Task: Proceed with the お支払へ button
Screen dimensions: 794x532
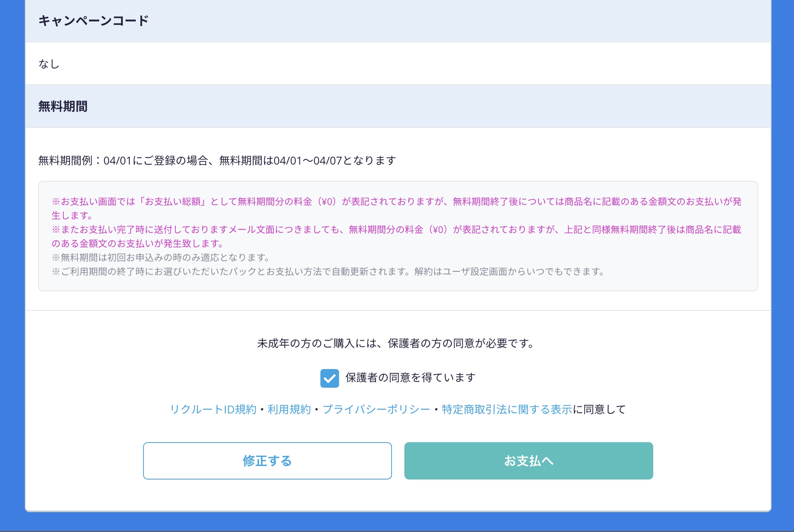Action: click(x=528, y=460)
